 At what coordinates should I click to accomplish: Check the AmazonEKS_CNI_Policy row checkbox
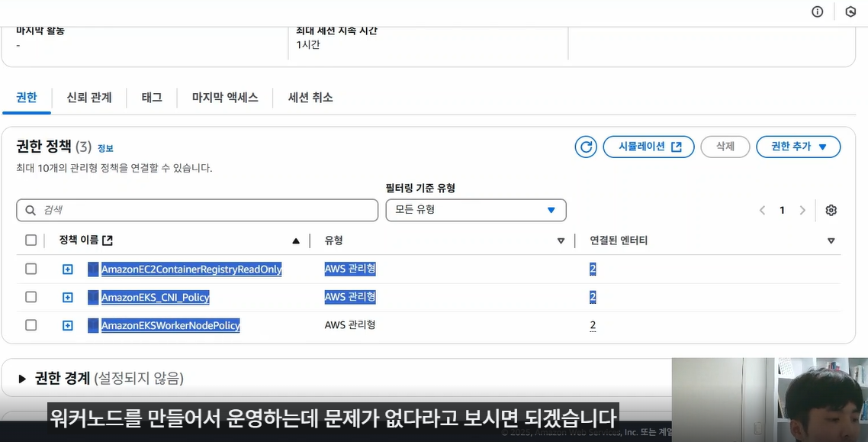[x=31, y=297]
